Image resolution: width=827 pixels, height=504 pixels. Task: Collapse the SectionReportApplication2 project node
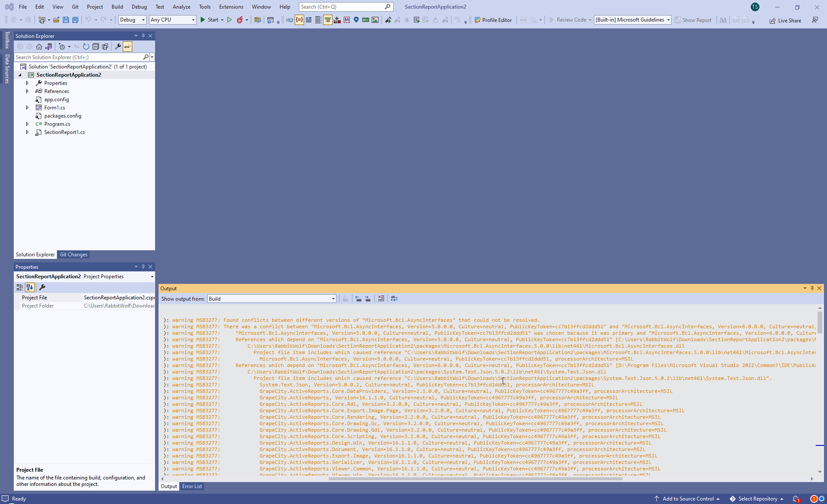click(x=20, y=75)
